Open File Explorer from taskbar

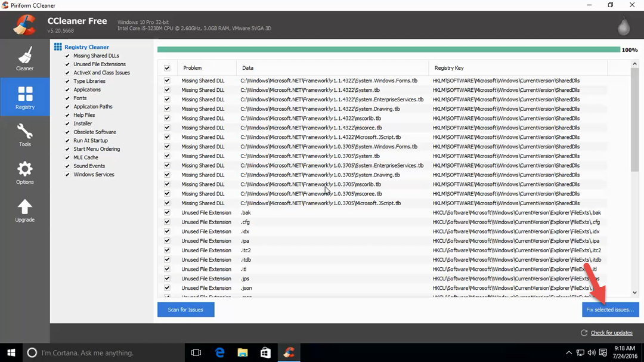point(243,352)
